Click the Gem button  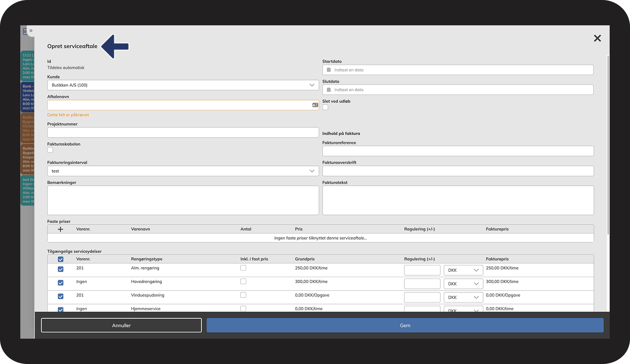point(405,325)
